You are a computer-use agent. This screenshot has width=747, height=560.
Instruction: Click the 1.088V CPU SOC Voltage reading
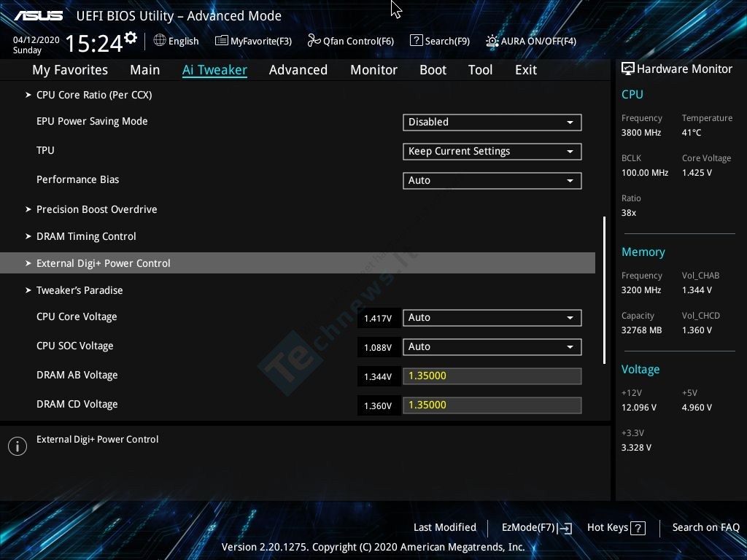click(x=378, y=348)
